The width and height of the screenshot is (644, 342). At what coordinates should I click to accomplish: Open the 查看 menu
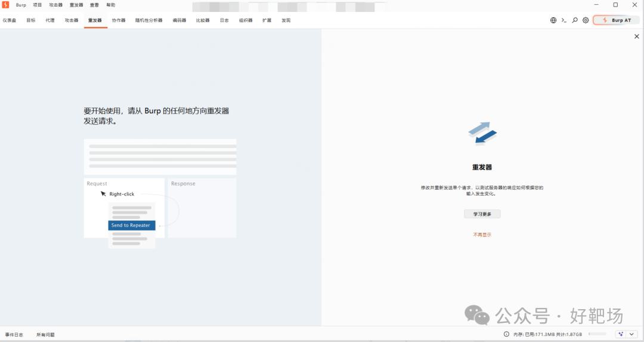94,5
